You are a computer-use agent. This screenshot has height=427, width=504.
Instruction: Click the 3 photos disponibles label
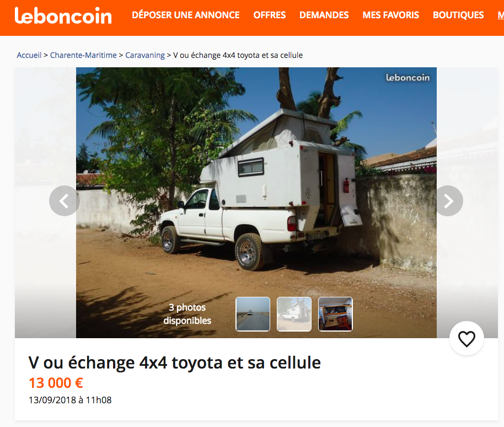tap(187, 314)
